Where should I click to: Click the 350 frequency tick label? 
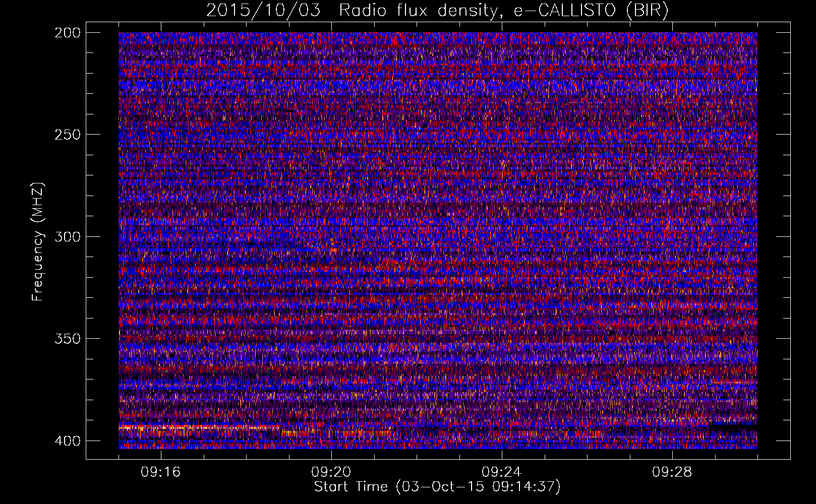click(x=68, y=338)
